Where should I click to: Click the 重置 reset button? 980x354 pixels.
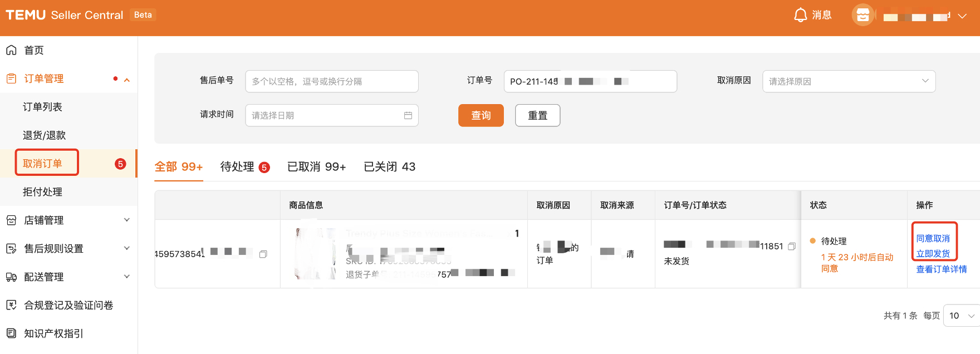pyautogui.click(x=538, y=115)
